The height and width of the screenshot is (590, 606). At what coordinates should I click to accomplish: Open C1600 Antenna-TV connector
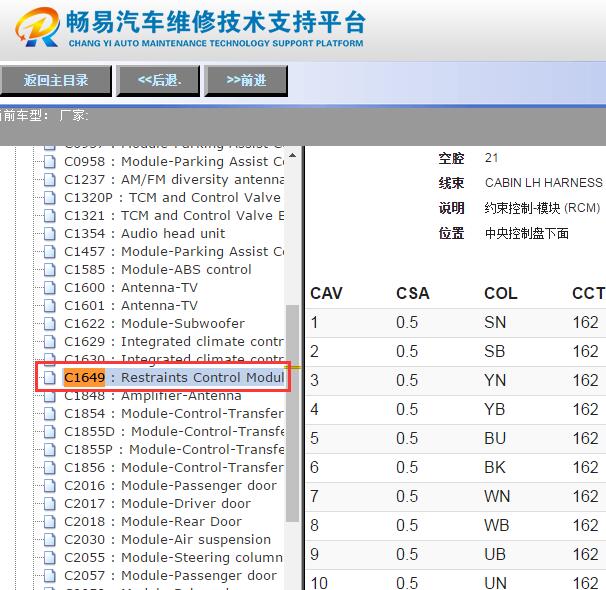pyautogui.click(x=131, y=287)
